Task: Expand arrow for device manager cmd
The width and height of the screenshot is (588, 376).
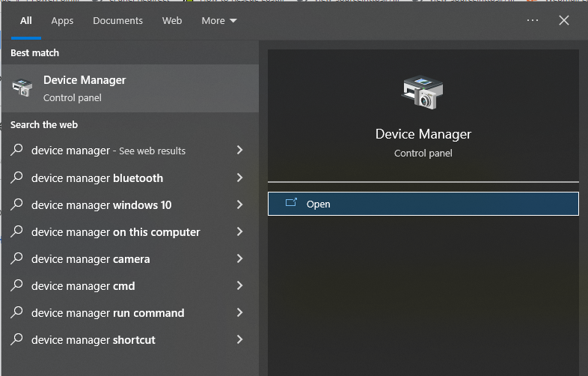Action: (x=240, y=286)
